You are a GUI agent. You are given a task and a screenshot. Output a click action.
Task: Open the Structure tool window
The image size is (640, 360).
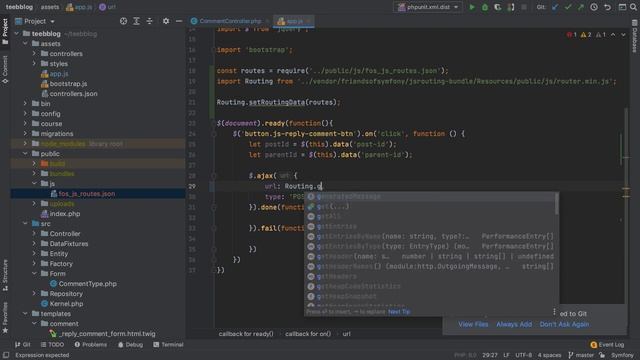click(5, 275)
